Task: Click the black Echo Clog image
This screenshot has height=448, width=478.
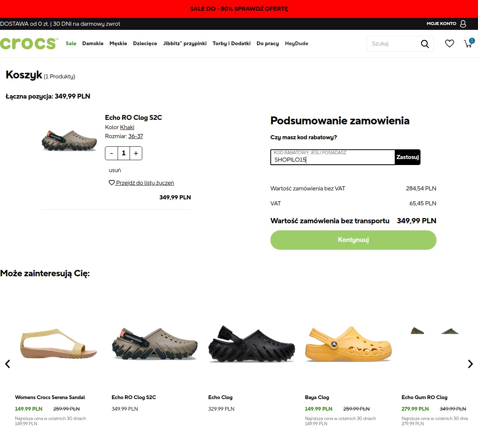Action: 252,343
